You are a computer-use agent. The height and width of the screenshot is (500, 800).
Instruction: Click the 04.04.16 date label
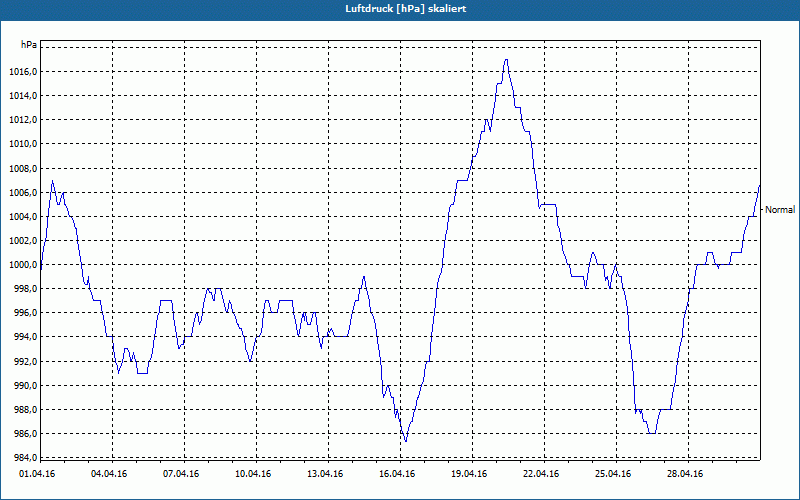[x=109, y=474]
